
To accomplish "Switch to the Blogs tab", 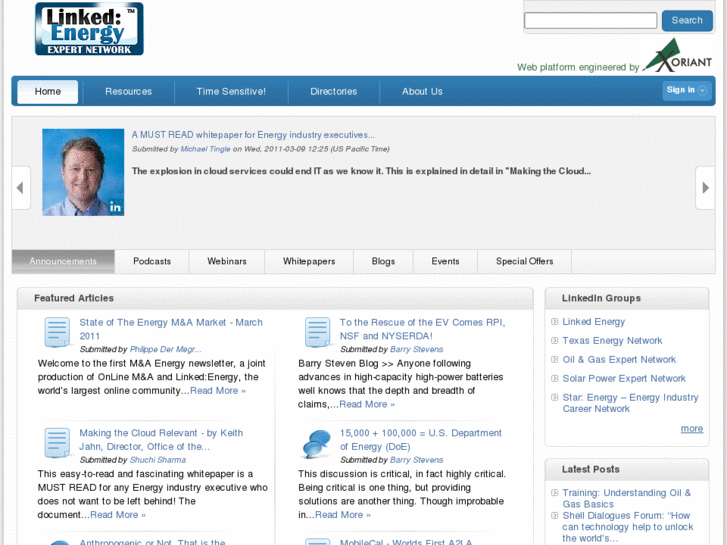I will pyautogui.click(x=383, y=261).
